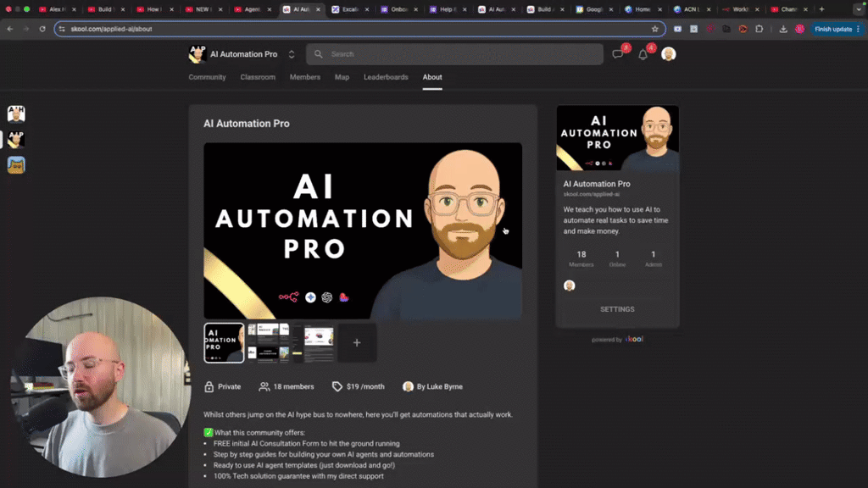Open the browser Downloads icon
The width and height of the screenshot is (868, 488).
[782, 29]
